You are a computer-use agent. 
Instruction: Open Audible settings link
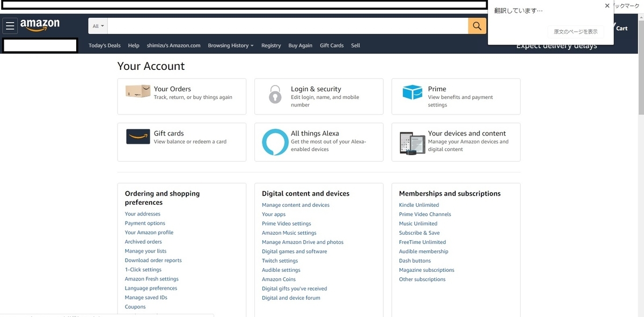[281, 270]
